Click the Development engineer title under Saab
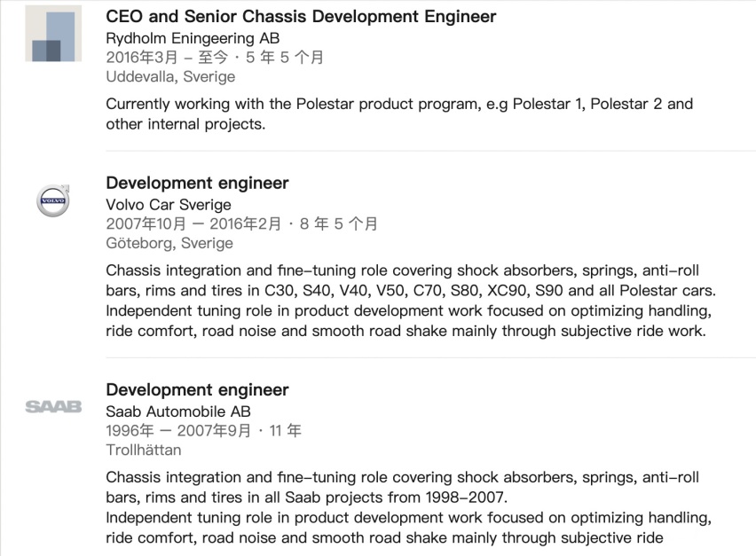 pos(197,390)
